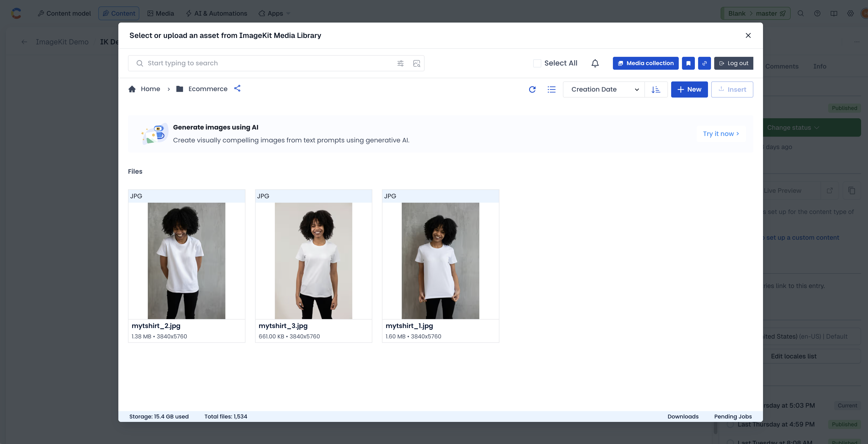Use the reverse image search icon
Image resolution: width=868 pixels, height=444 pixels.
417,63
